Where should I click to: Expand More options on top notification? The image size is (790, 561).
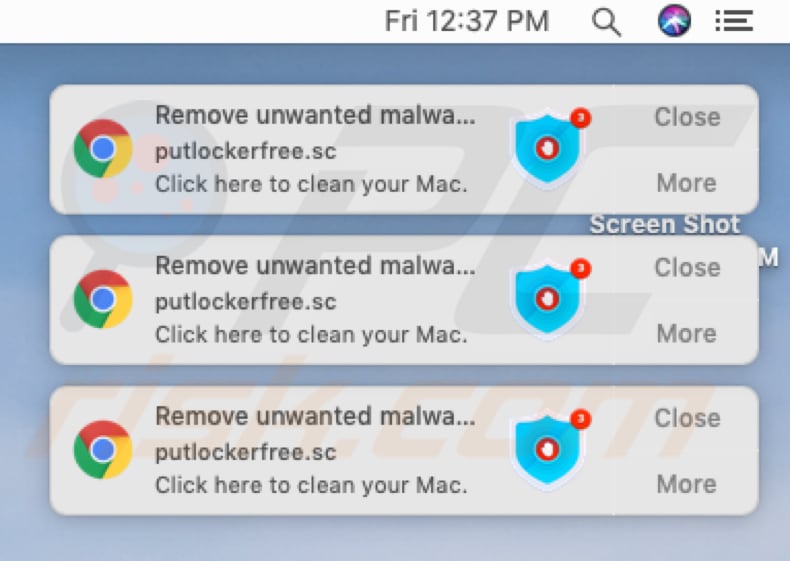[687, 182]
